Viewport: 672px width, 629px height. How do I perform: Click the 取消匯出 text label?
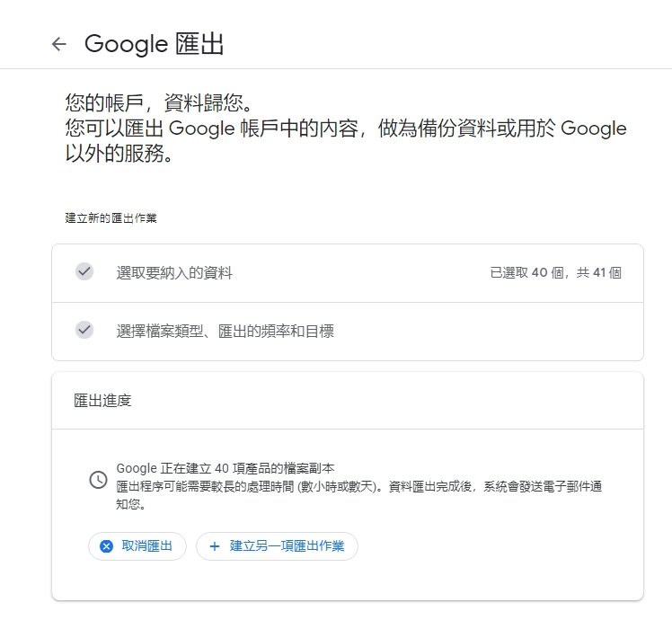(147, 545)
